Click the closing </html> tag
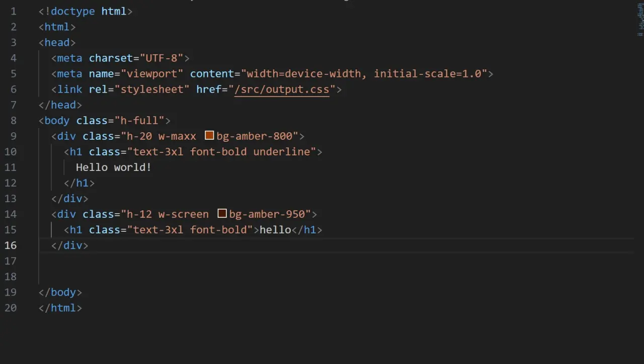This screenshot has width=644, height=364. [60, 307]
